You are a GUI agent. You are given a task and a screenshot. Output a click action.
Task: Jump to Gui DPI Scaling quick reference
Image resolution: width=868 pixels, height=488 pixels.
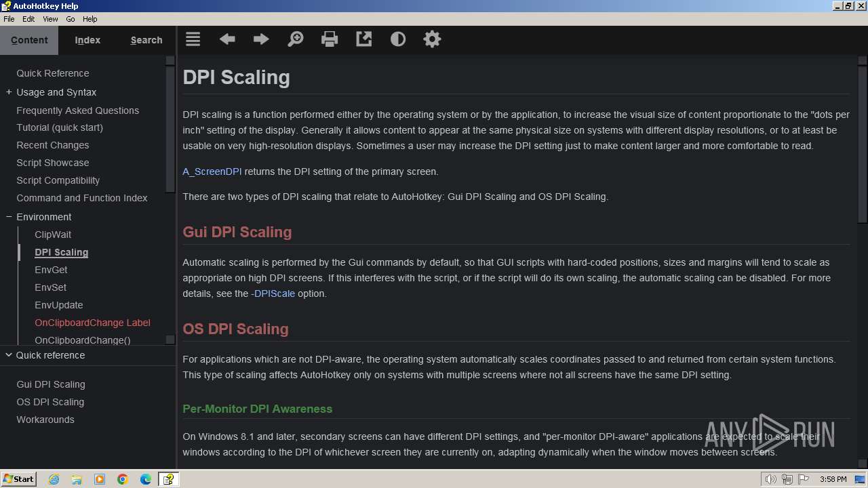[x=51, y=384]
